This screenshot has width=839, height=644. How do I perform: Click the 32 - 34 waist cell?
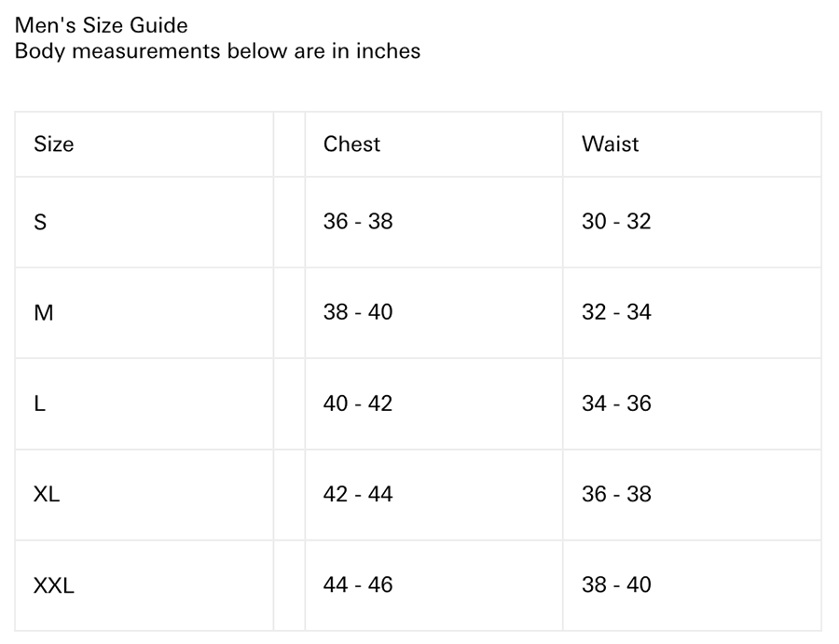coord(616,312)
